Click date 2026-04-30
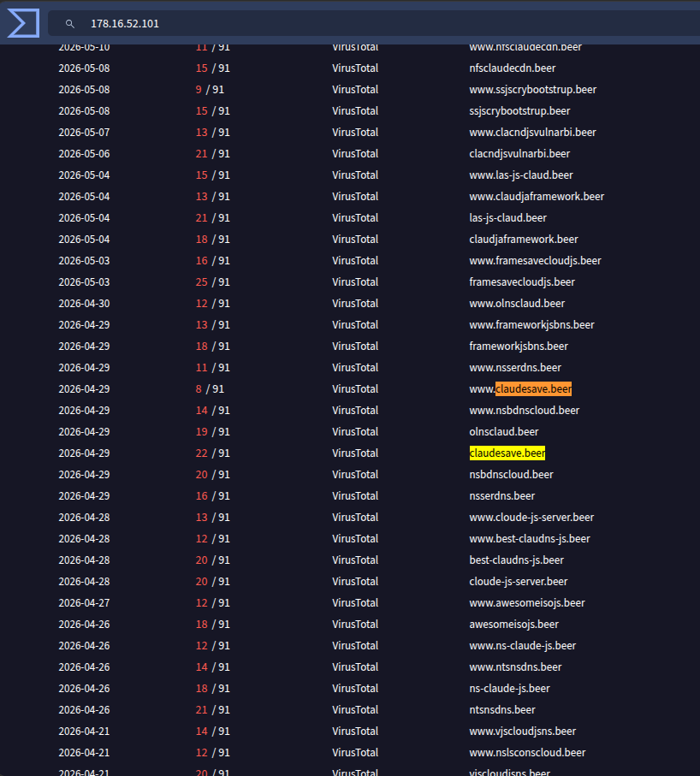 tap(84, 303)
